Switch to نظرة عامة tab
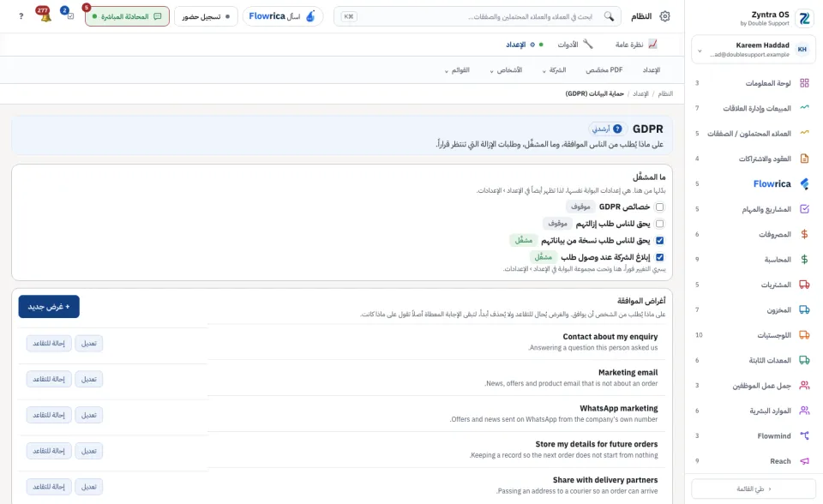 coord(636,45)
